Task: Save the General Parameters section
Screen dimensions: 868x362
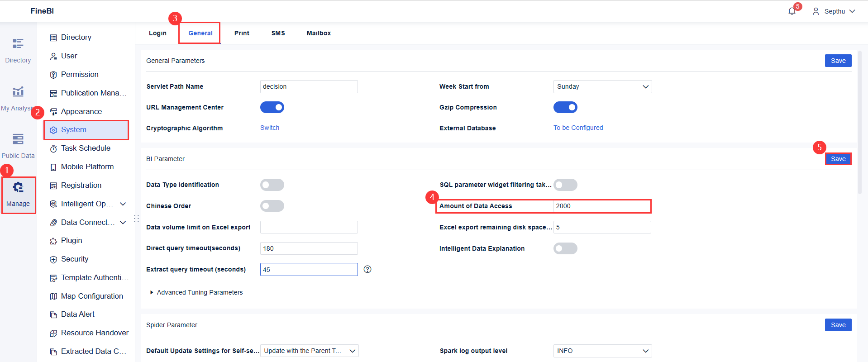Action: pyautogui.click(x=838, y=61)
